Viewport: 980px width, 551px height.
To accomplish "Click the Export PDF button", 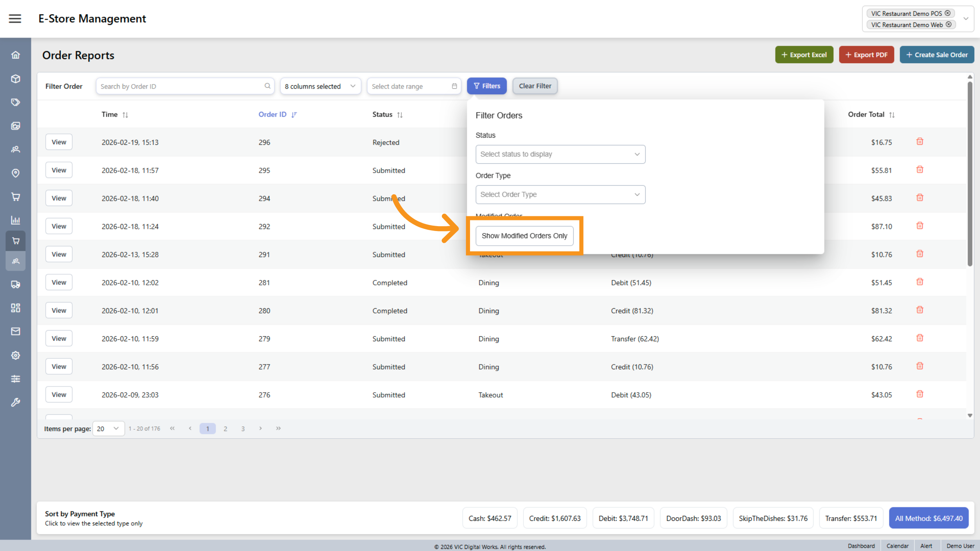I will 866,54.
